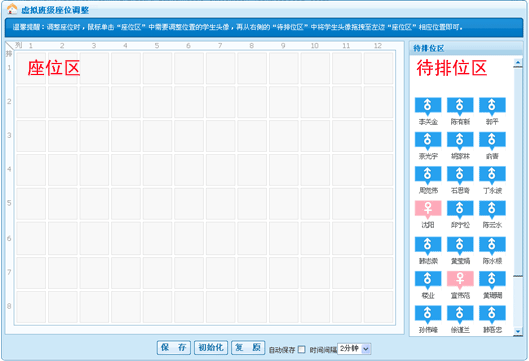This screenshot has width=529, height=361.
Task: Select pink female avatar left of 黄珊珊
Action: tap(460, 279)
